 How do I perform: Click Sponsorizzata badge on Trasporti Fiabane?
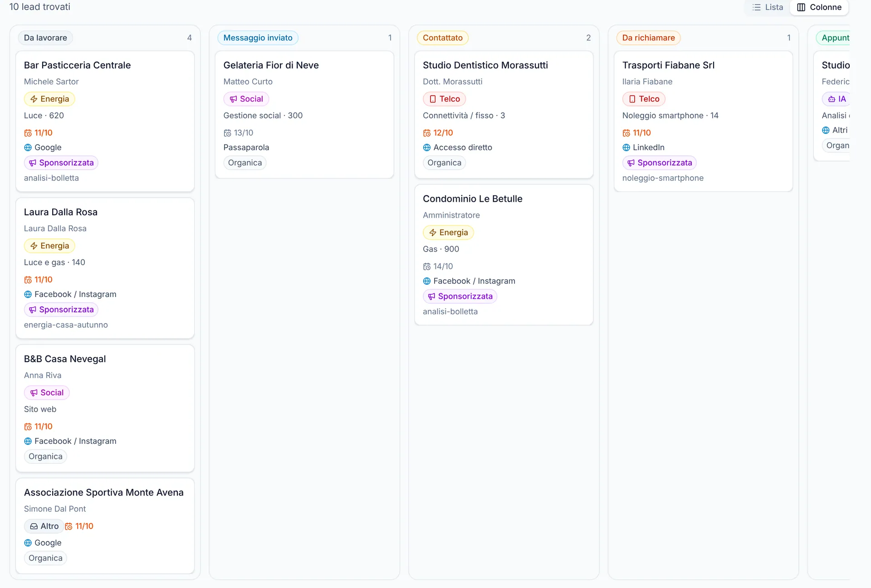(660, 163)
